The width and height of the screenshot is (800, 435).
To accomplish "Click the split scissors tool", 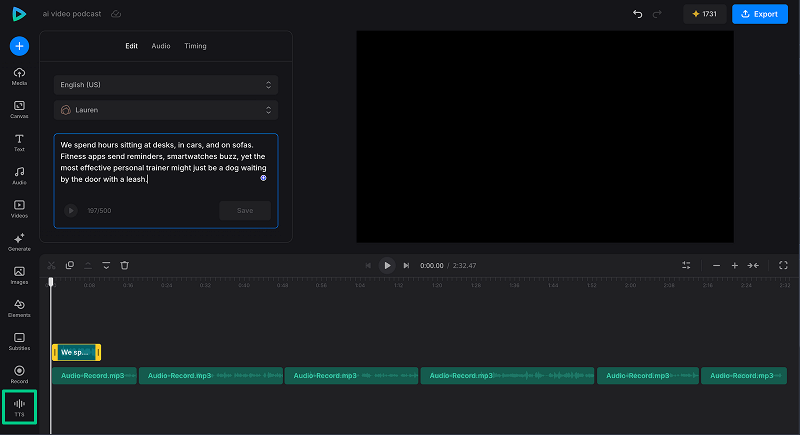I will pos(52,265).
